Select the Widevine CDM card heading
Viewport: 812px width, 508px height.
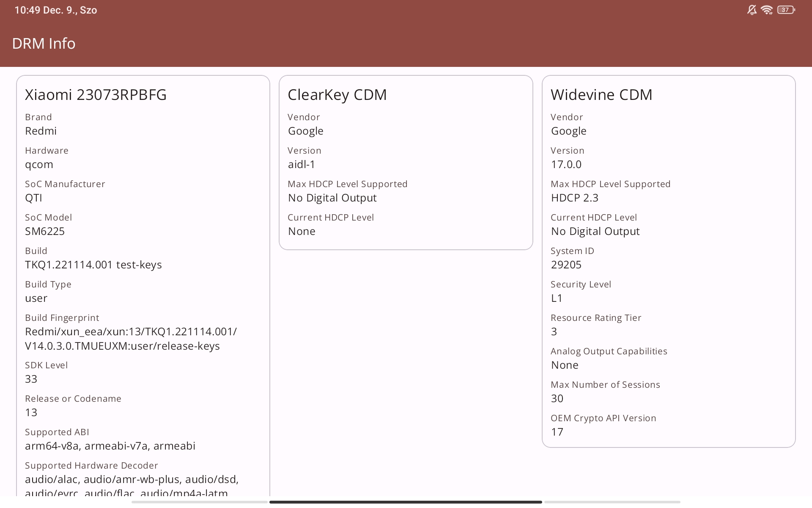pyautogui.click(x=601, y=94)
